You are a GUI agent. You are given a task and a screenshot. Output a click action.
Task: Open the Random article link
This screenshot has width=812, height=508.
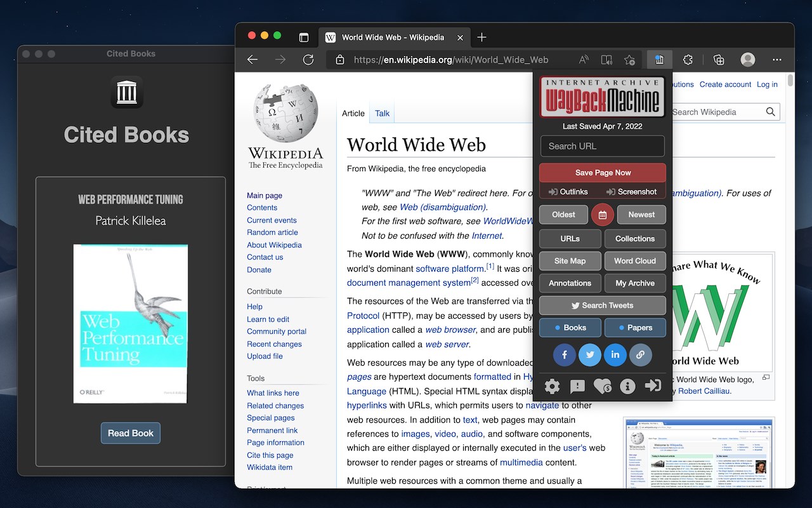point(272,232)
